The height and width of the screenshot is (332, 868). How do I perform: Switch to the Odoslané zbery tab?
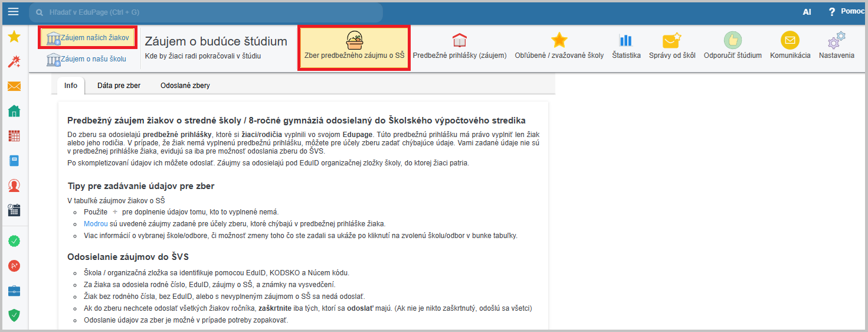(x=185, y=86)
